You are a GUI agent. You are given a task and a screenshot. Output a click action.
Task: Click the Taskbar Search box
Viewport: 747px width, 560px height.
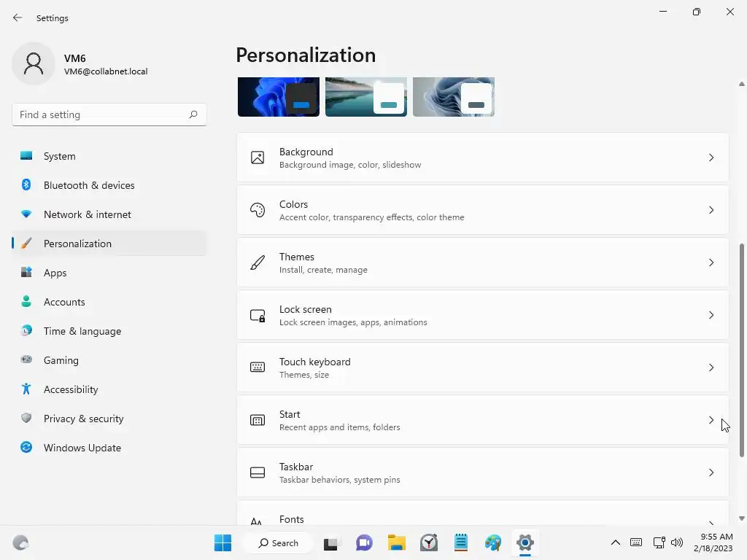278,542
